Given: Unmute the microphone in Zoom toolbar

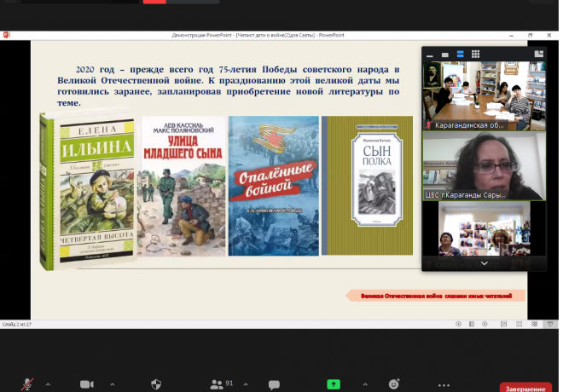Looking at the screenshot, I should click(x=27, y=384).
